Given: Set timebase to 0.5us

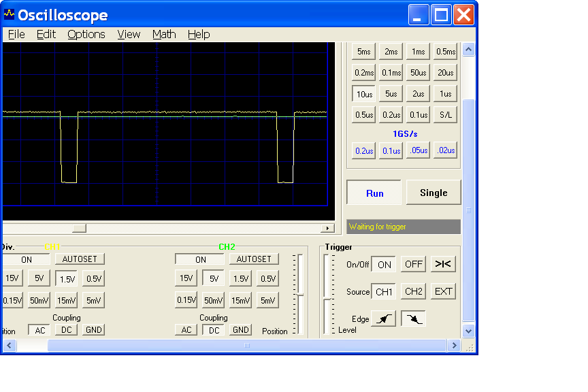Looking at the screenshot, I should click(x=363, y=115).
